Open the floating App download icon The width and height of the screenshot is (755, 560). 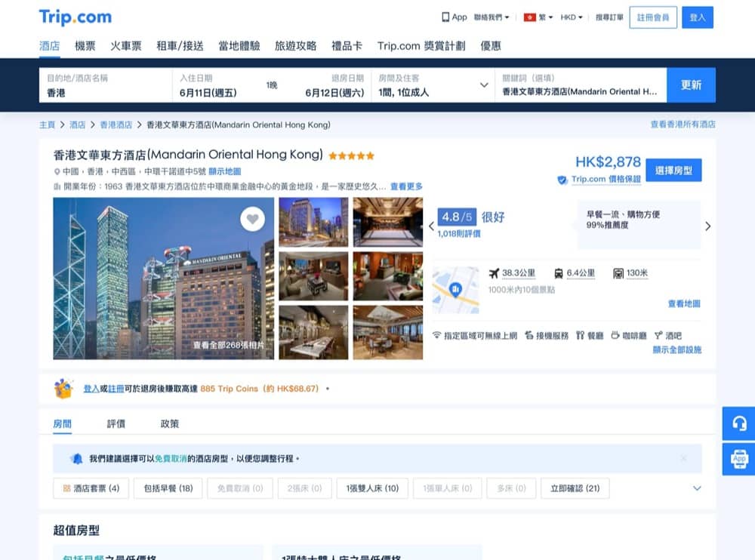point(739,459)
